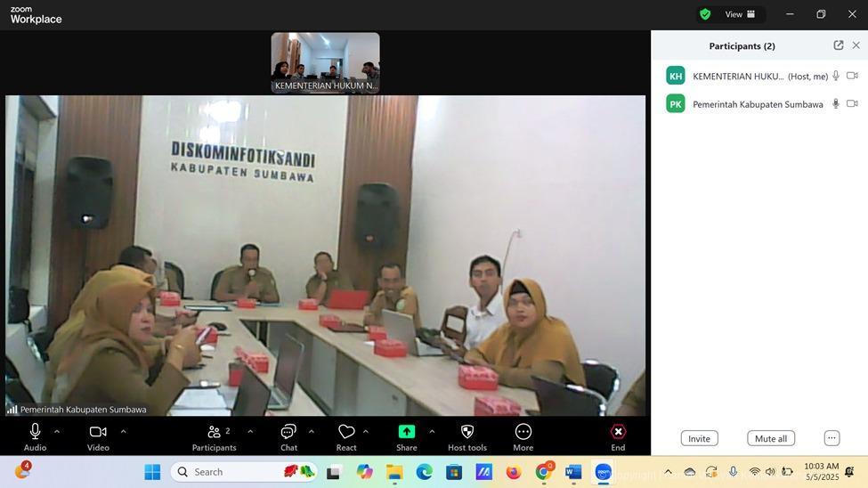Open the Chat panel icon
The image size is (868, 488).
[288, 432]
